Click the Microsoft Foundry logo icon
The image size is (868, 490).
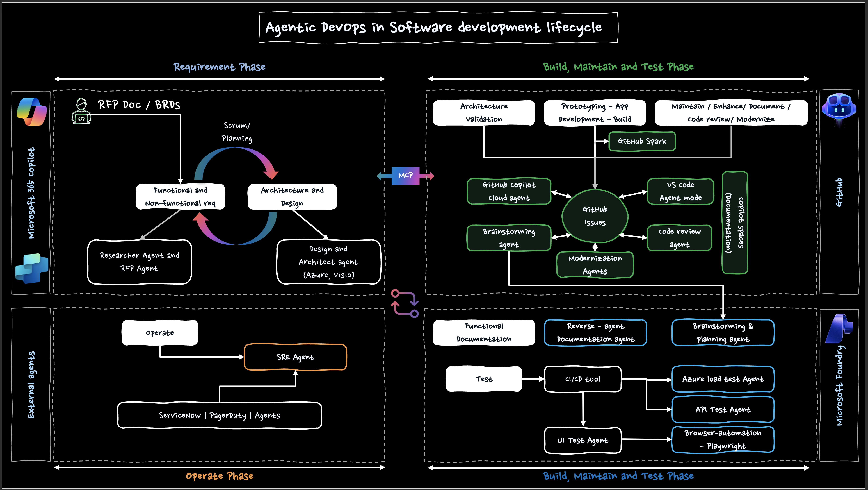[x=839, y=328]
